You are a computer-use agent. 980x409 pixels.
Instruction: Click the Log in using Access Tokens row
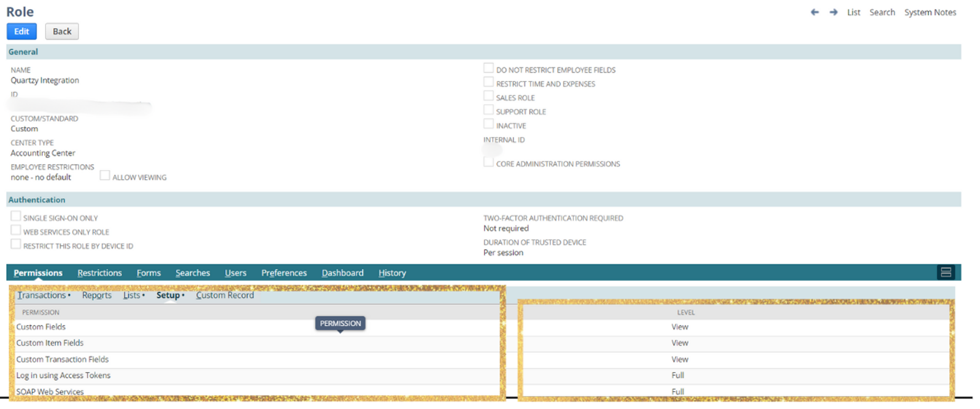[63, 375]
